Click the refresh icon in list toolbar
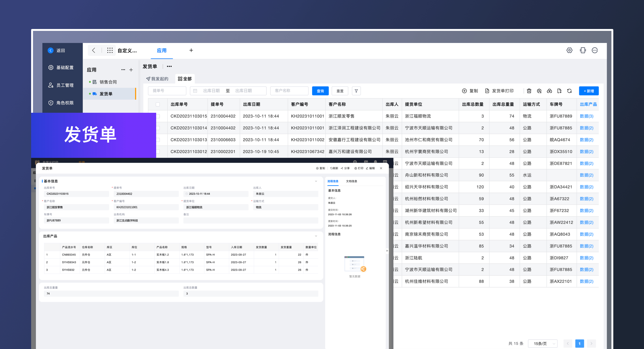This screenshot has height=349, width=644. tap(569, 91)
